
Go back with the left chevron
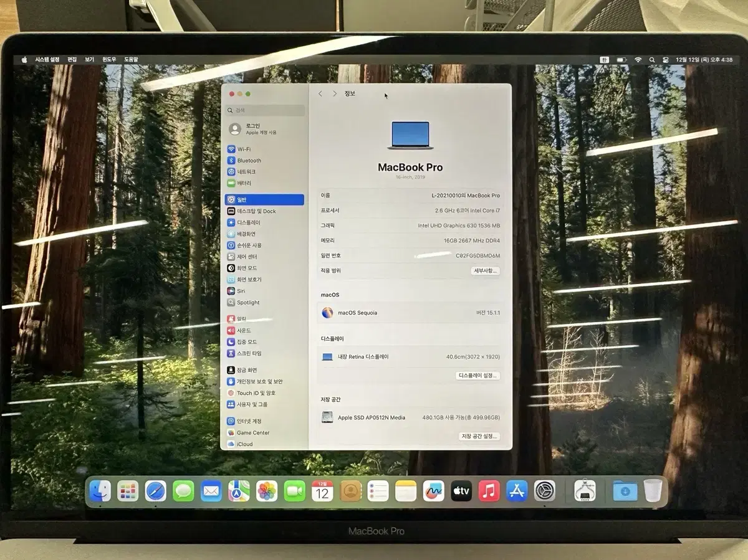pos(320,93)
